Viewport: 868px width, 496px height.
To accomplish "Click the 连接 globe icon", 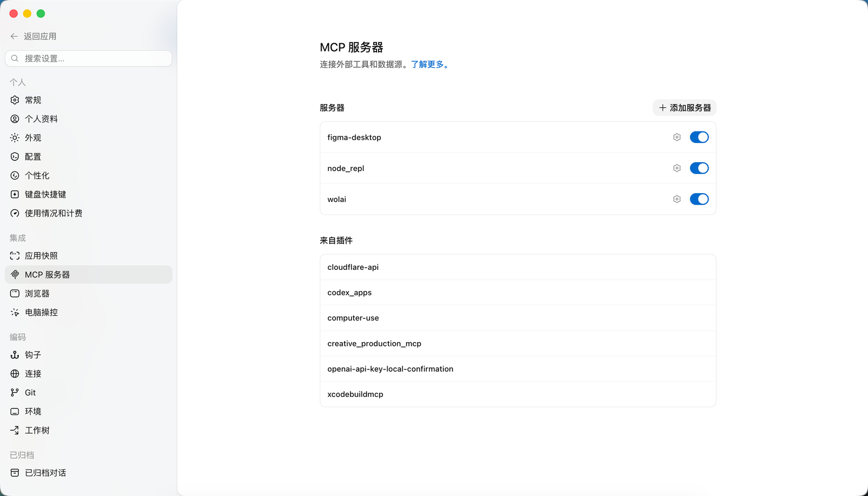I will (15, 374).
